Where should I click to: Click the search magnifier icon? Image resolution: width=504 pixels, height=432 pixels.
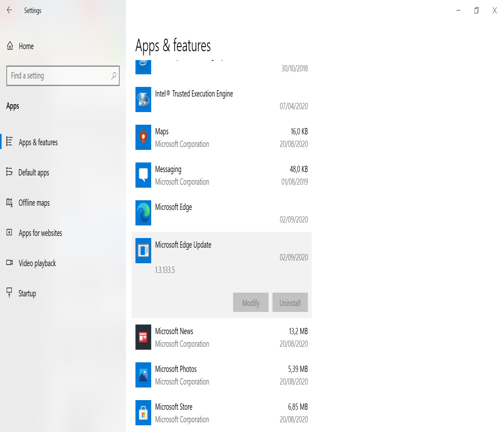click(x=113, y=76)
